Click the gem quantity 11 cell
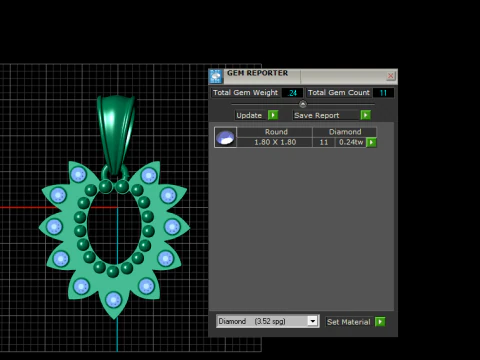480x360 pixels. [324, 142]
